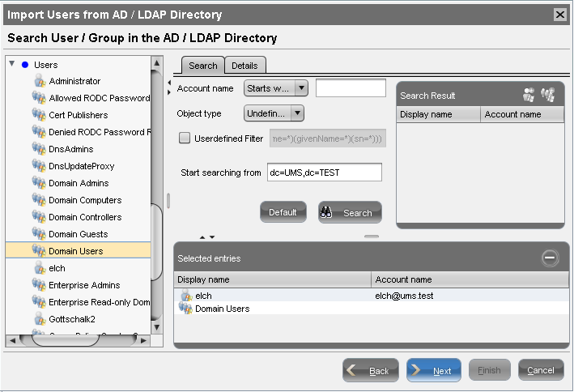Click the DnsAdmins group icon
This screenshot has height=392, width=574.
[x=39, y=149]
